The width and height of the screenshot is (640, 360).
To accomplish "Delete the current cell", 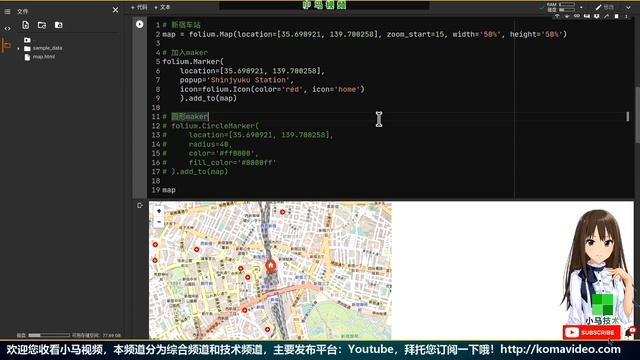I will click(x=616, y=16).
